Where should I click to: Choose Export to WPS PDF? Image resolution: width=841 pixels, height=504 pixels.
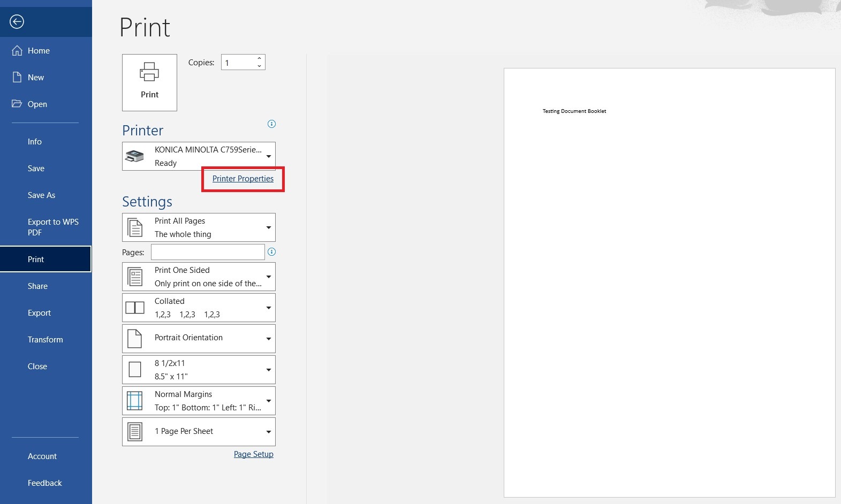(x=53, y=227)
